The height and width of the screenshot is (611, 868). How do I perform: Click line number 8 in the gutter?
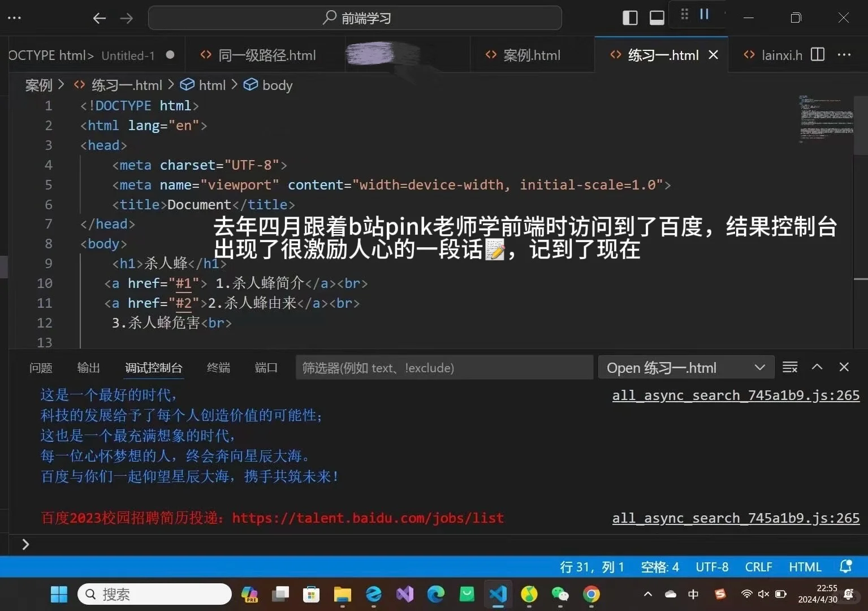coord(49,243)
